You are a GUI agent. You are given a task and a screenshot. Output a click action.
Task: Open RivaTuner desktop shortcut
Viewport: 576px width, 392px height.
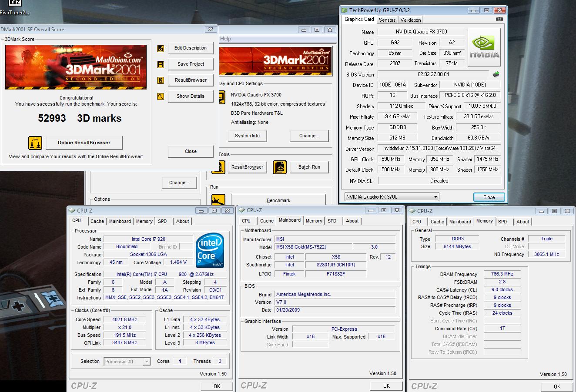click(14, 8)
